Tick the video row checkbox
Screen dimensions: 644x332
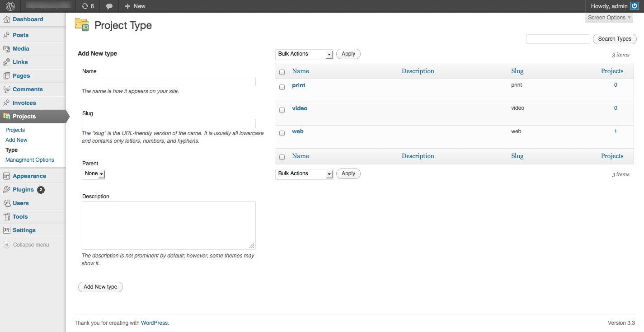click(282, 110)
